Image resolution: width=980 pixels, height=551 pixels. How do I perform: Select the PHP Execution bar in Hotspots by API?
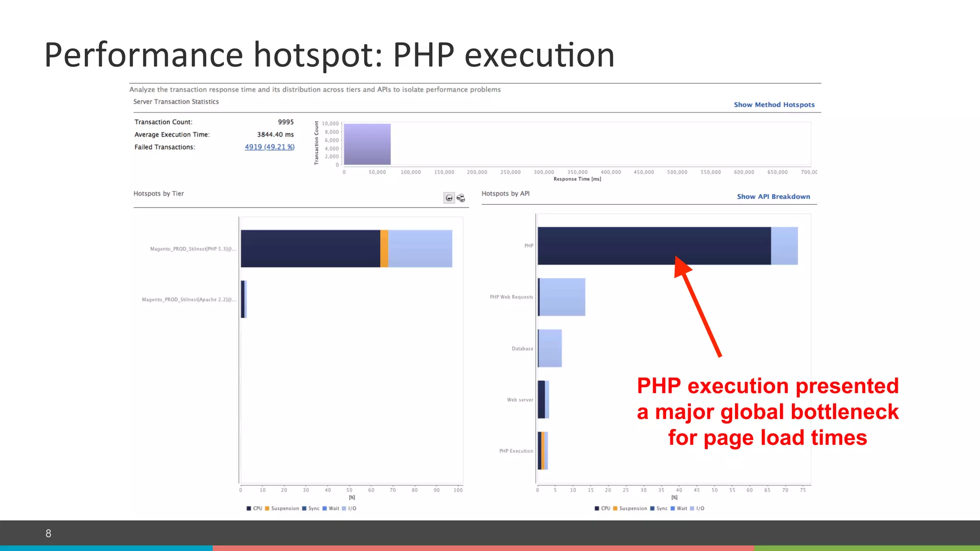(x=543, y=451)
